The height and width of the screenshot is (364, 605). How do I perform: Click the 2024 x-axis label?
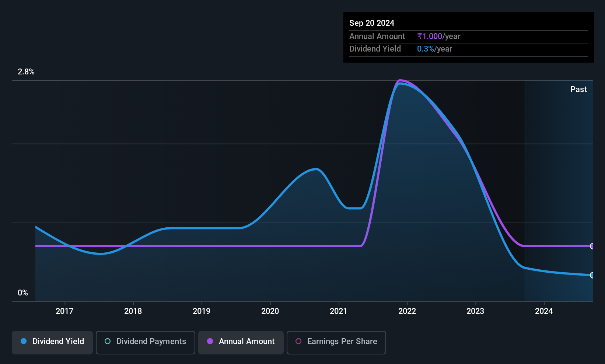pos(544,311)
